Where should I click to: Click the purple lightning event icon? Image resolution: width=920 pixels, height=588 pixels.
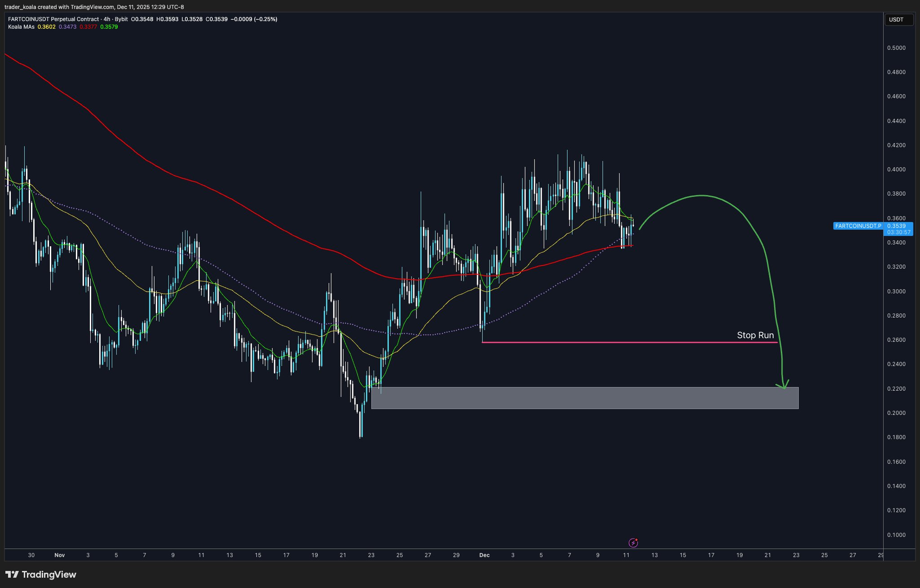tap(633, 543)
